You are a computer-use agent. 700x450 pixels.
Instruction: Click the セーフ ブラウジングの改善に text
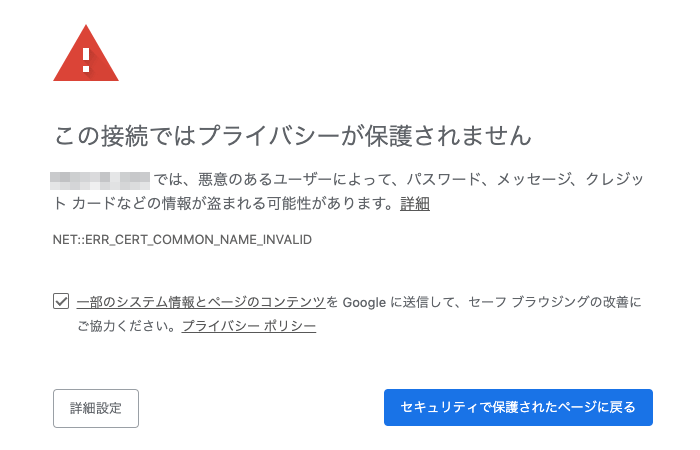pos(555,302)
